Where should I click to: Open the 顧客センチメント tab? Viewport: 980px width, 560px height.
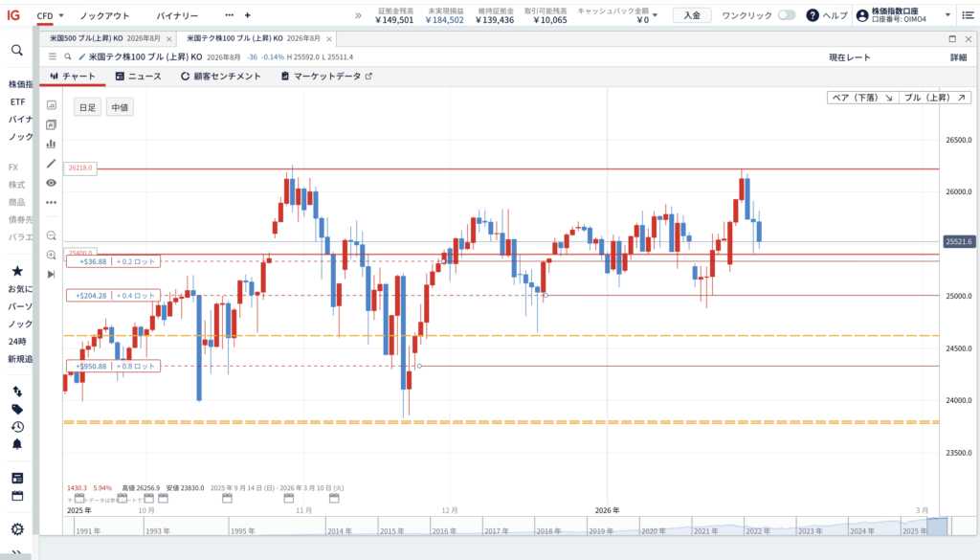click(219, 76)
